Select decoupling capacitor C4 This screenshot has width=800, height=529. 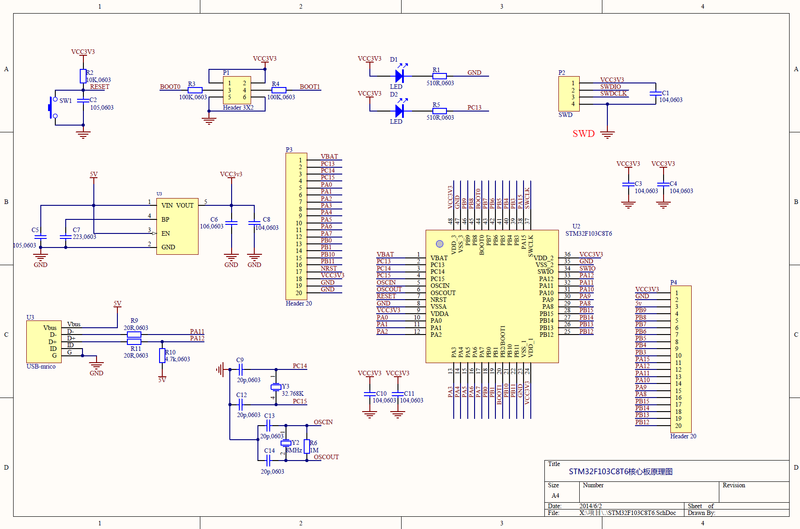click(663, 184)
